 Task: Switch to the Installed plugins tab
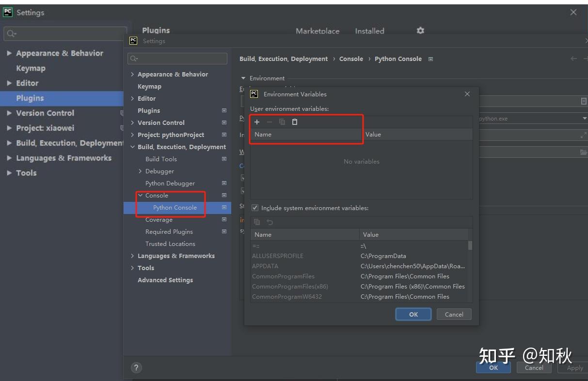tap(369, 30)
